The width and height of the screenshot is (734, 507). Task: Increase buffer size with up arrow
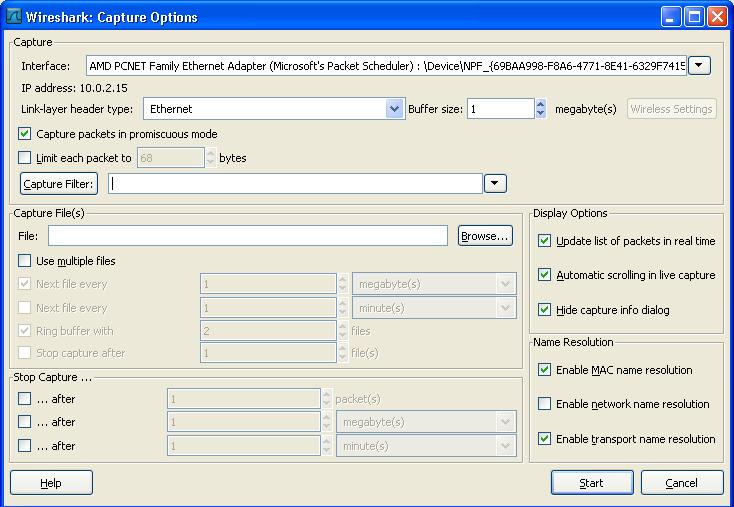(x=541, y=104)
